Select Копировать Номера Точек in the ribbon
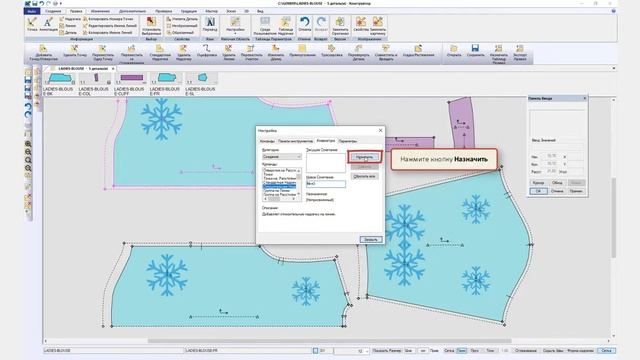 pyautogui.click(x=108, y=19)
